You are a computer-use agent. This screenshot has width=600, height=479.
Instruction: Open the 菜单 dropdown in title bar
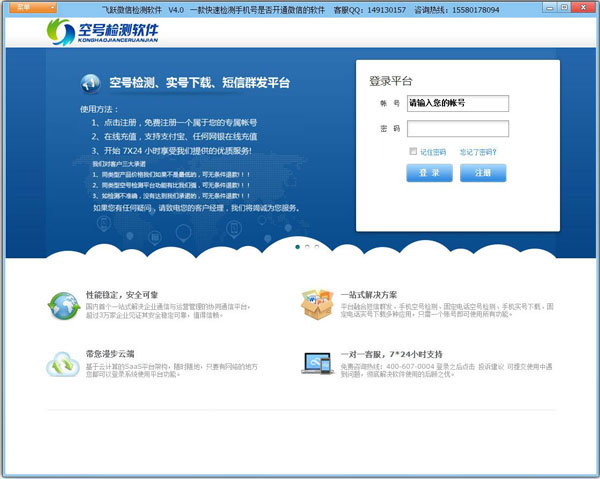(x=19, y=7)
